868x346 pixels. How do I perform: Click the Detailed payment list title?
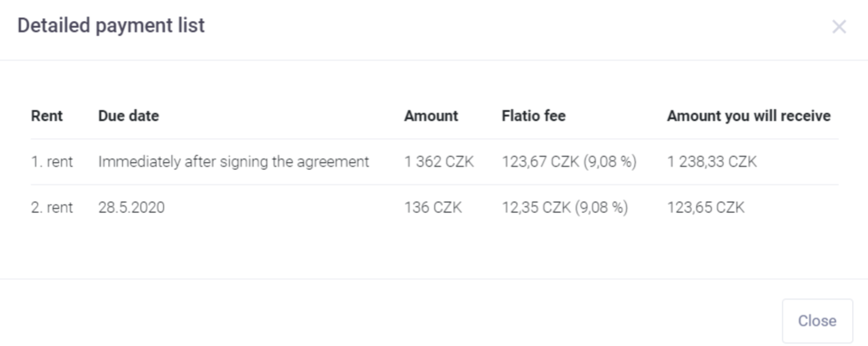pyautogui.click(x=111, y=25)
